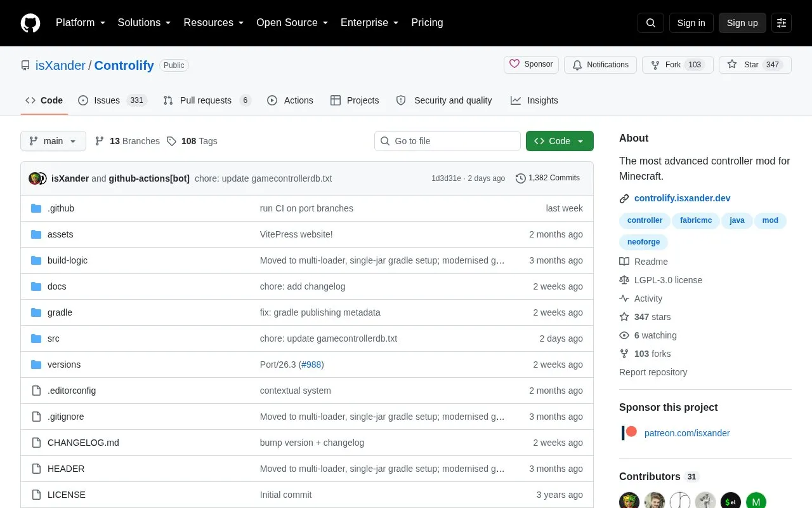This screenshot has height=508, width=812.
Task: Open the versions folder
Action: (x=64, y=364)
